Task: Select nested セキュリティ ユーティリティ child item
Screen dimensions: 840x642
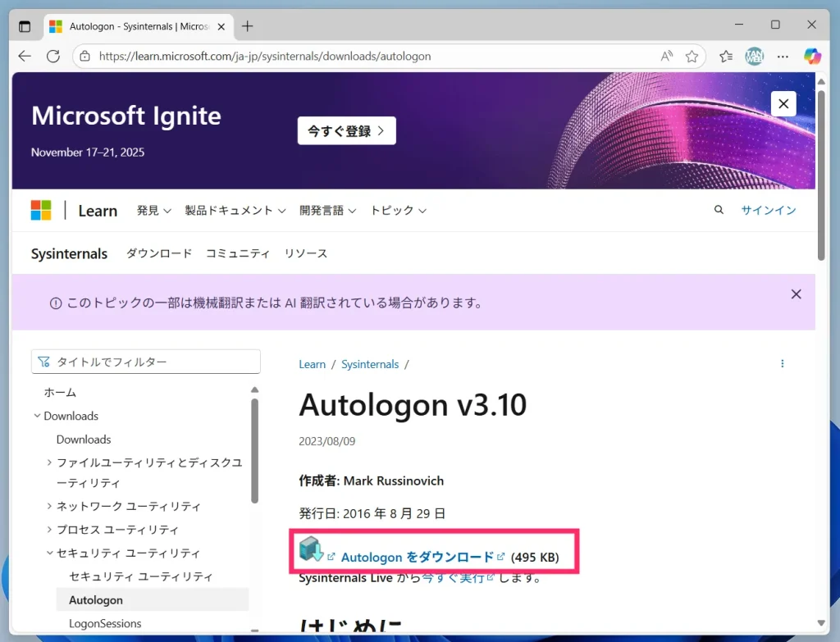Action: point(141,576)
